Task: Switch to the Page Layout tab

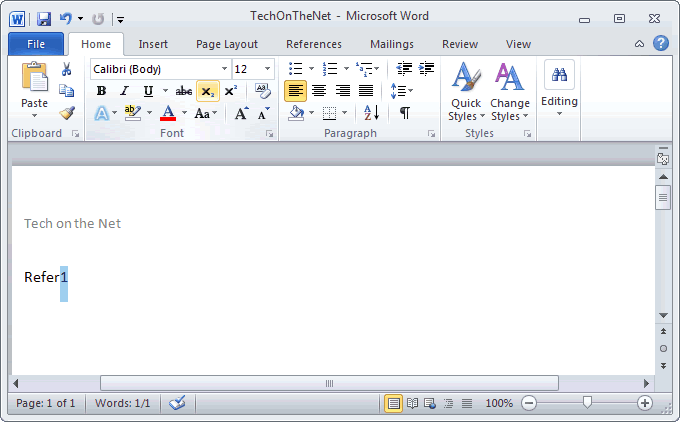Action: 227,44
